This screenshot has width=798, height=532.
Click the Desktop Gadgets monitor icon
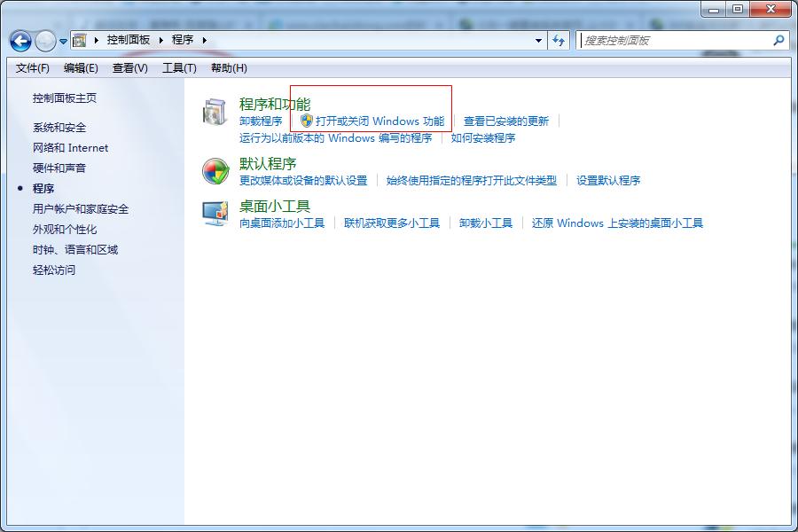coord(215,214)
